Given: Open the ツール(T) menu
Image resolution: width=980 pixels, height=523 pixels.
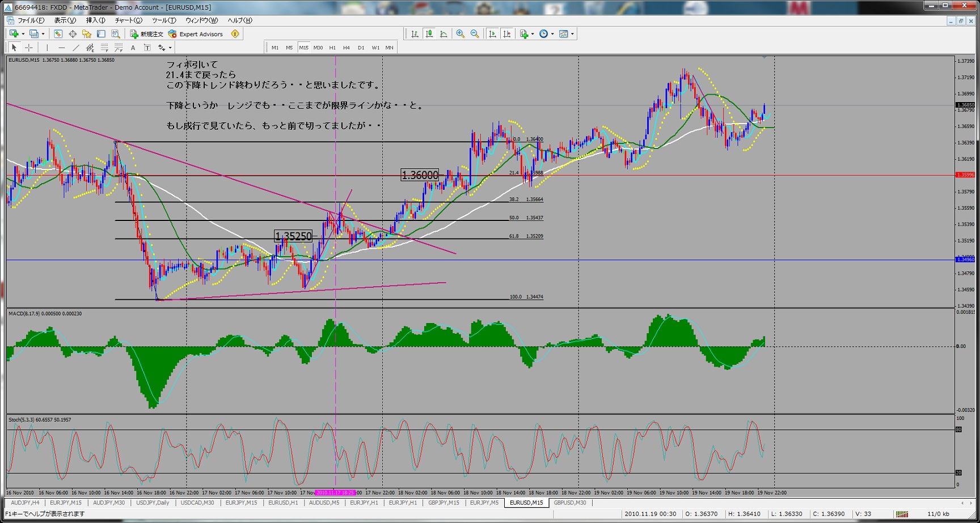Looking at the screenshot, I should tap(164, 20).
